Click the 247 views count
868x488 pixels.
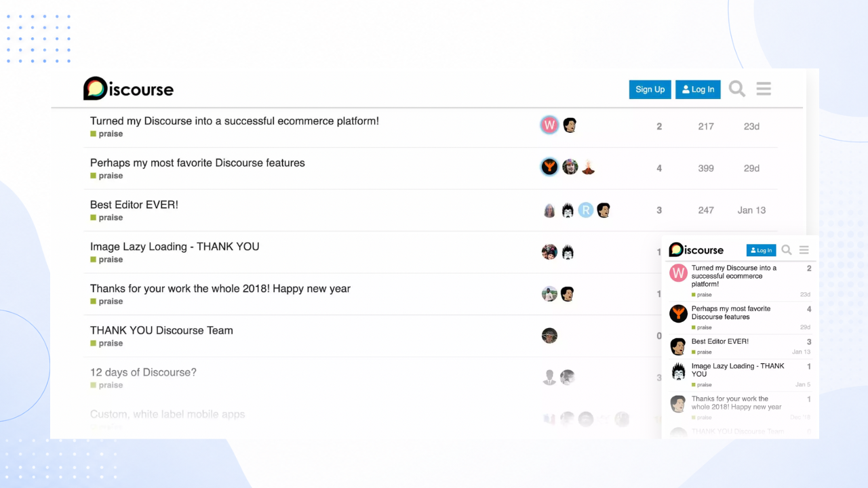tap(706, 211)
